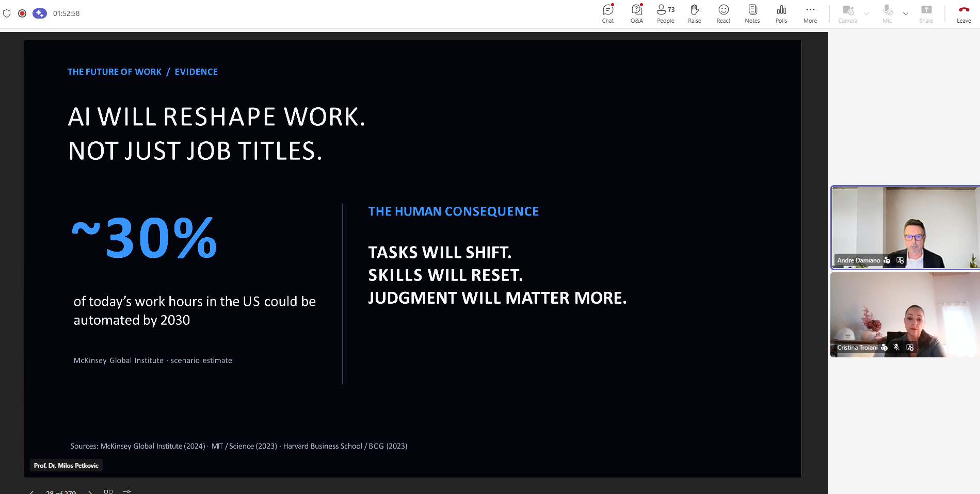The image size is (980, 494).
Task: Click the shield security icon
Action: (7, 13)
